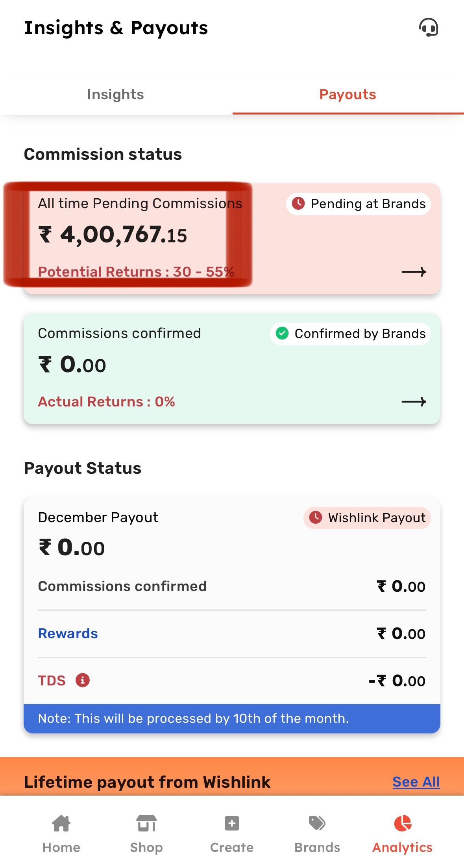Tap the green check Confirmed by Brands icon
The image size is (464, 868).
coord(282,333)
